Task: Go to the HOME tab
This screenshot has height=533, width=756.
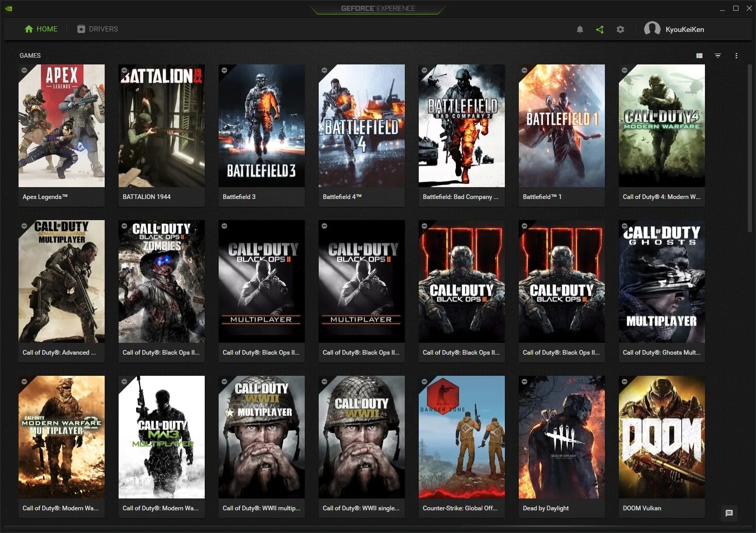Action: [41, 29]
